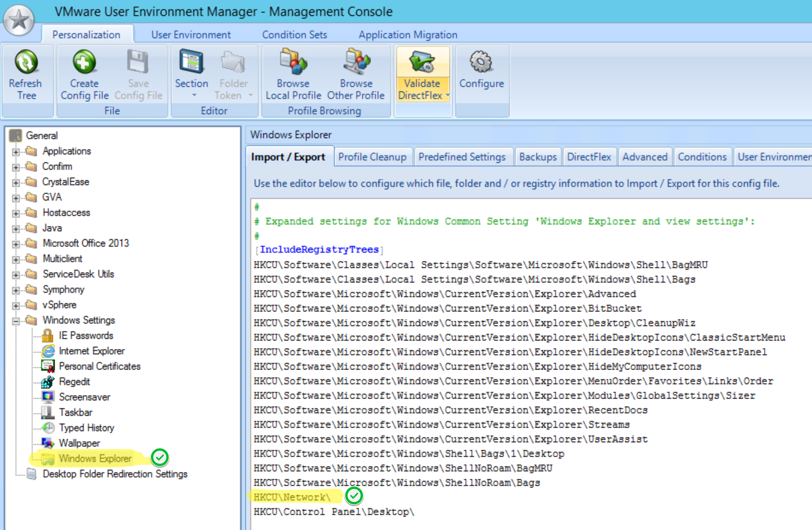The height and width of the screenshot is (530, 812).
Task: Switch to the User Environment ribbon tab
Action: point(191,35)
